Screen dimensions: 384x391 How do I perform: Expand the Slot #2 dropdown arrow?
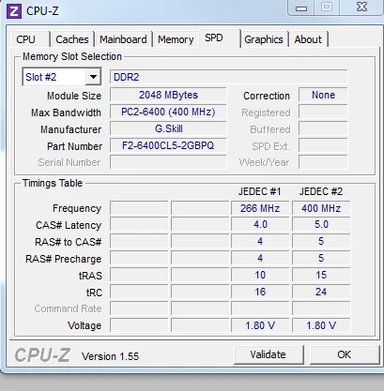[93, 77]
